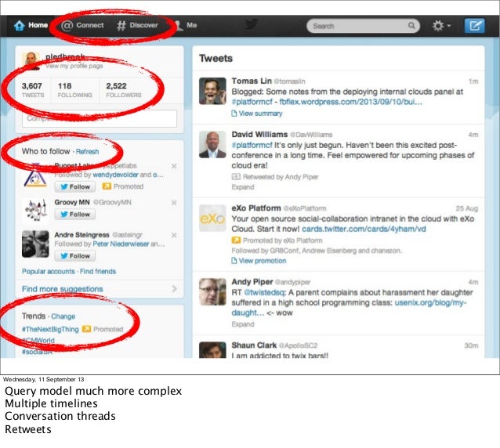Open Peter Niederwieser's profile link
Viewport: 500px width, 448px height.
121,244
